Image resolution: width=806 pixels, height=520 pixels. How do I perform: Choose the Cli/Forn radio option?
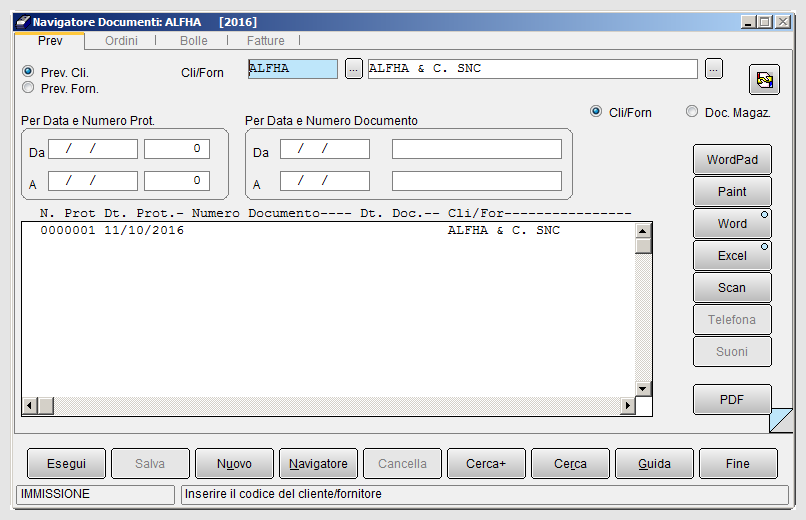pyautogui.click(x=596, y=112)
